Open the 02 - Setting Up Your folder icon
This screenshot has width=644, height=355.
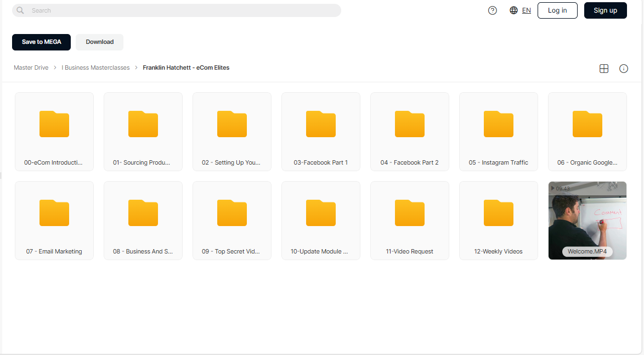pos(232,123)
